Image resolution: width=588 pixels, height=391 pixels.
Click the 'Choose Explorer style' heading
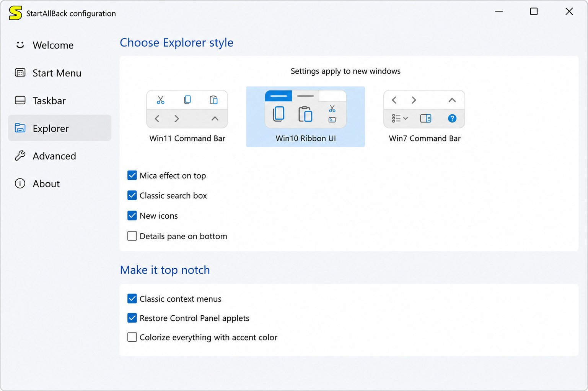pyautogui.click(x=176, y=42)
